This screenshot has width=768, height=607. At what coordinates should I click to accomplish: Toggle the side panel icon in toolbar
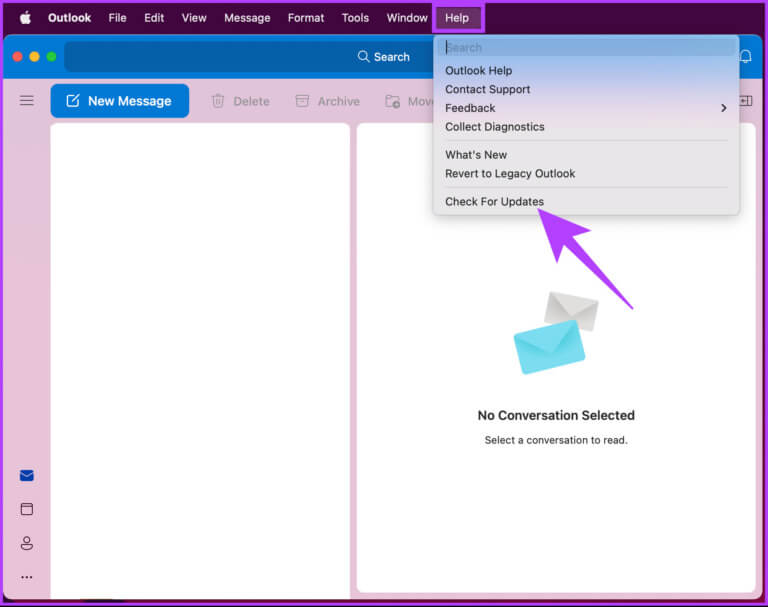pyautogui.click(x=746, y=101)
